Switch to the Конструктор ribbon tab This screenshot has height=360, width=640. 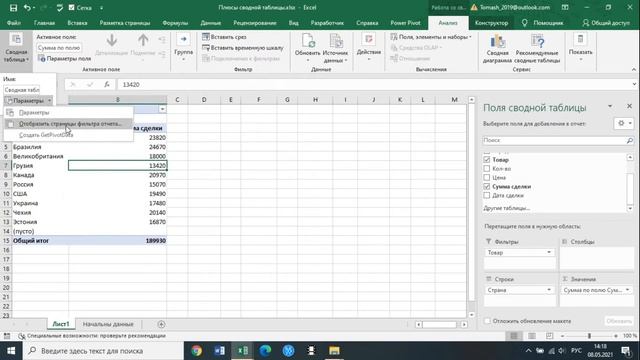pyautogui.click(x=491, y=23)
